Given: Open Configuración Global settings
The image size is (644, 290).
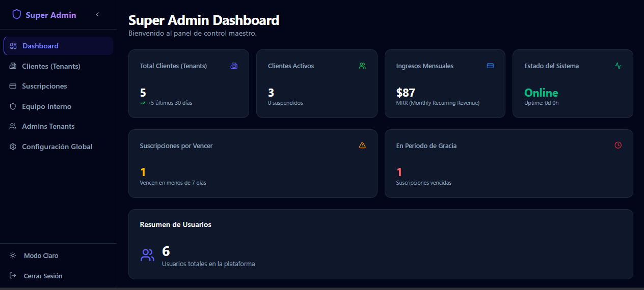Looking at the screenshot, I should pyautogui.click(x=58, y=147).
